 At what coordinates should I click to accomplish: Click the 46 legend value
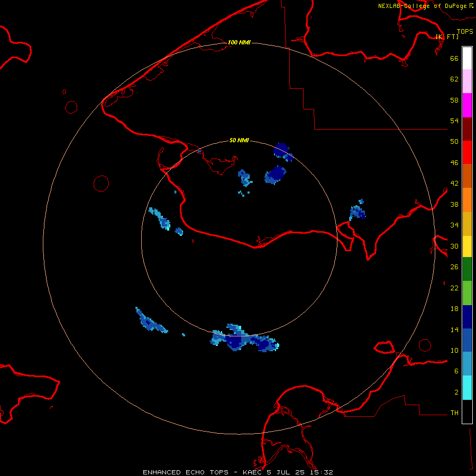[454, 163]
